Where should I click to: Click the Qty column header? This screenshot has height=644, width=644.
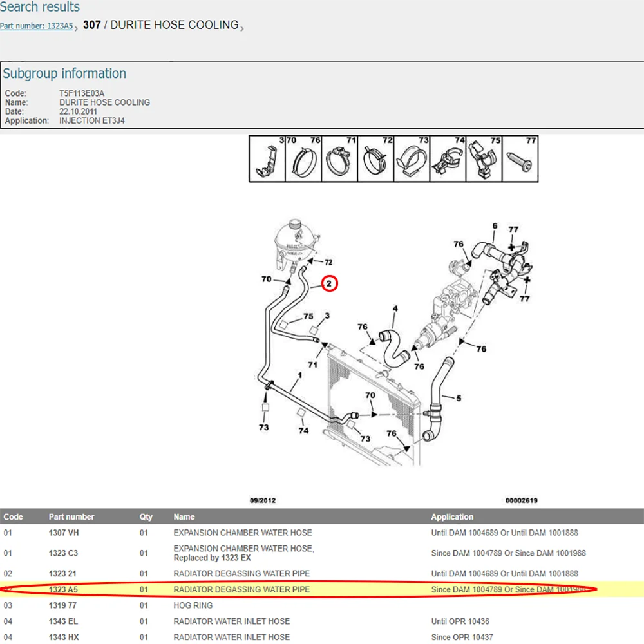pos(146,516)
